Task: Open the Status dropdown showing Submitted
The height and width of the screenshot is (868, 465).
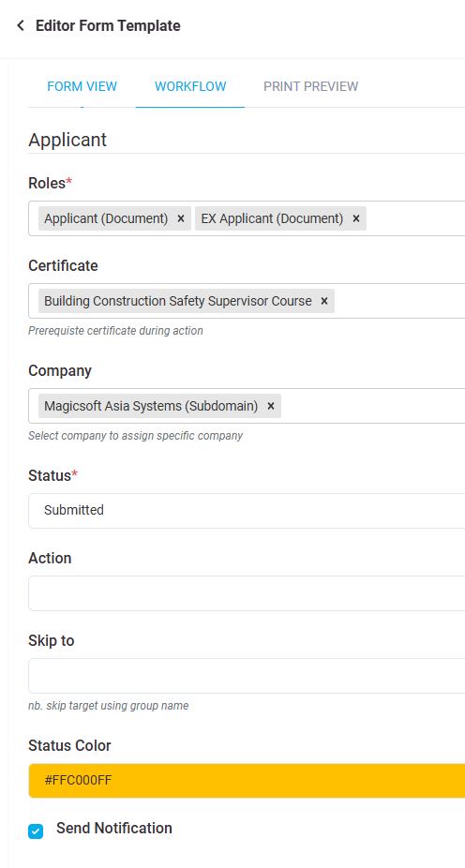Action: [x=247, y=510]
